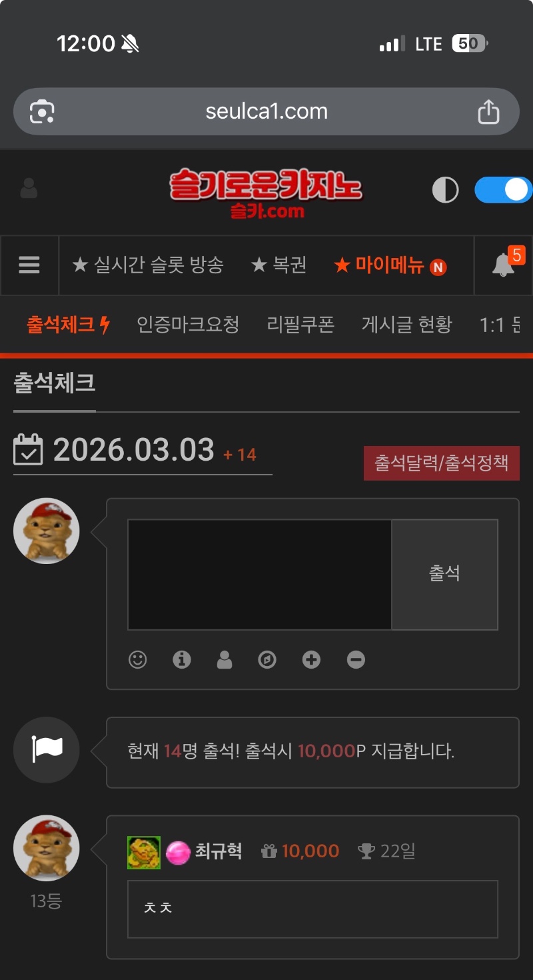Screen dimensions: 533x980
Task: Tap the share icon in address bar
Action: (488, 111)
